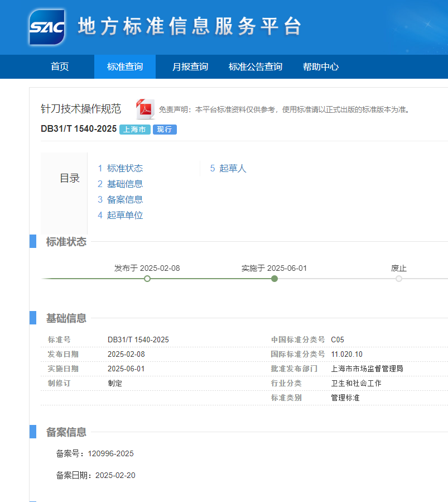Click the SAC logo icon
Screen dimensions: 448x502
pyautogui.click(x=47, y=27)
